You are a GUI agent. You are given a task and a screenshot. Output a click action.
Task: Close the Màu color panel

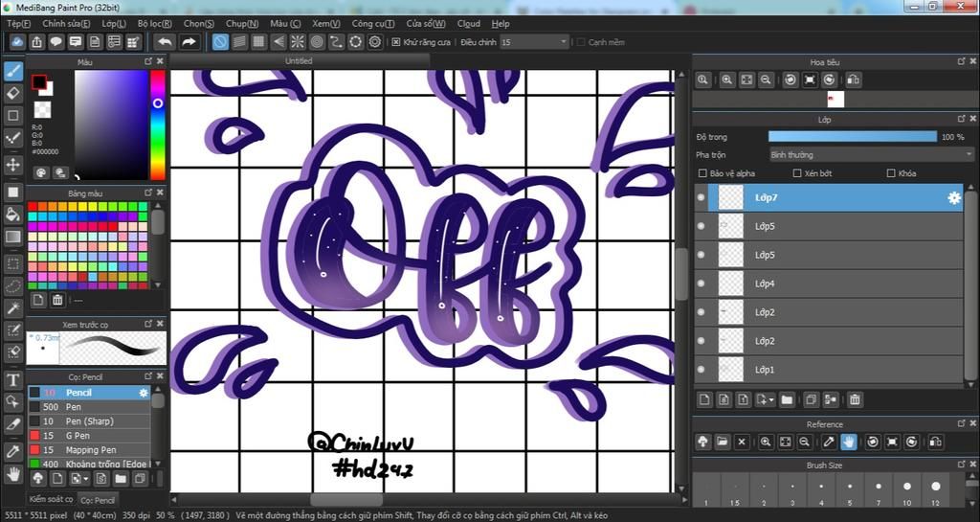coord(160,61)
